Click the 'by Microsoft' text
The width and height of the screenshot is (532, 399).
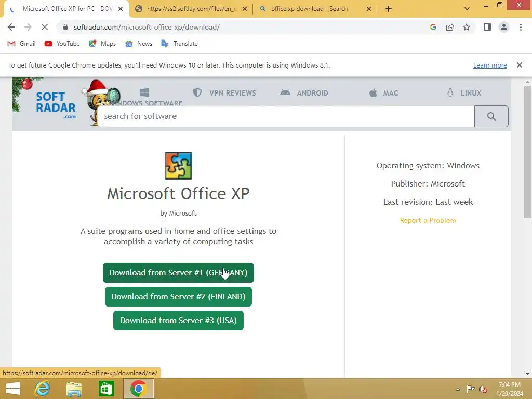pos(179,214)
